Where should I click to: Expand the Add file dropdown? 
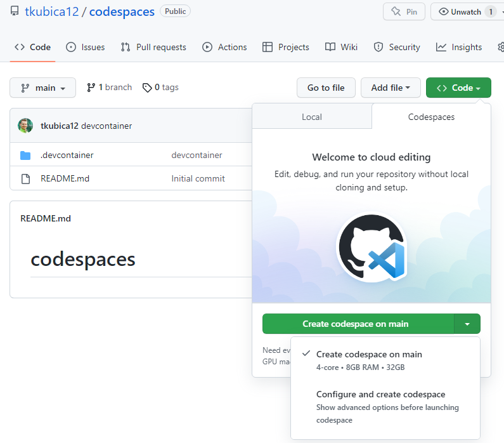(391, 88)
